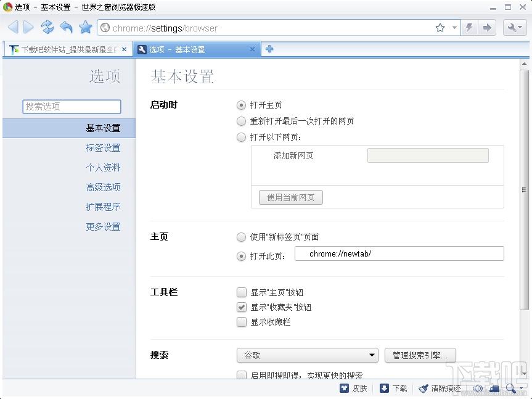Screen dimensions: 532x399
Task: Open page zoom magnifier icon
Action: 510,388
